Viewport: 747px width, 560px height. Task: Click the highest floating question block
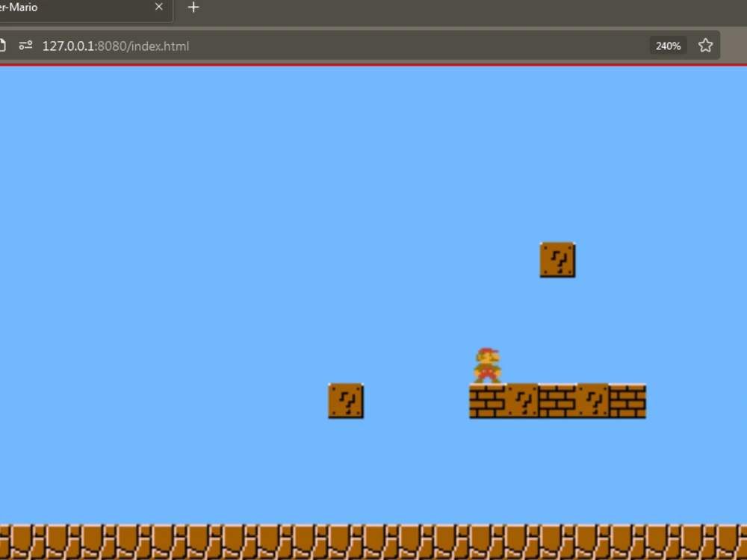pos(557,260)
